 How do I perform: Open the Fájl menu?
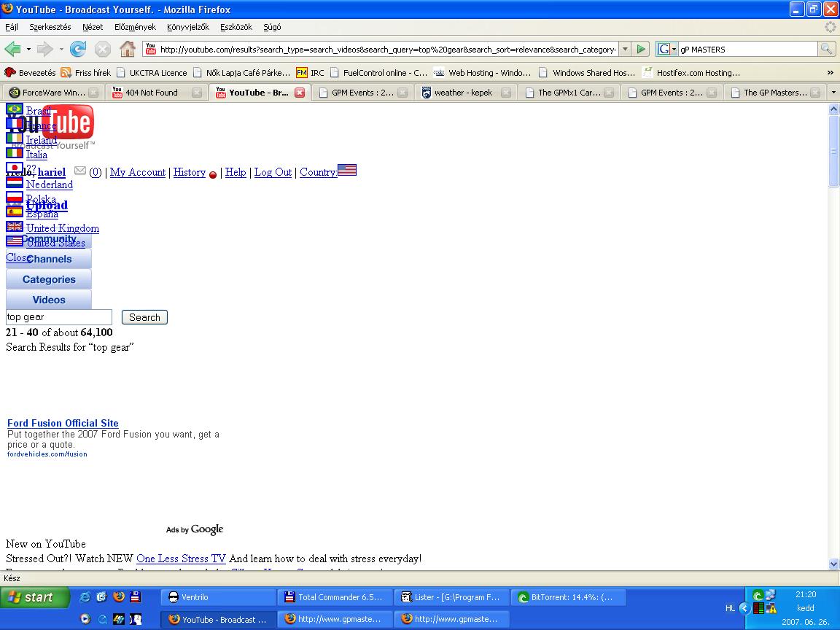[x=12, y=27]
